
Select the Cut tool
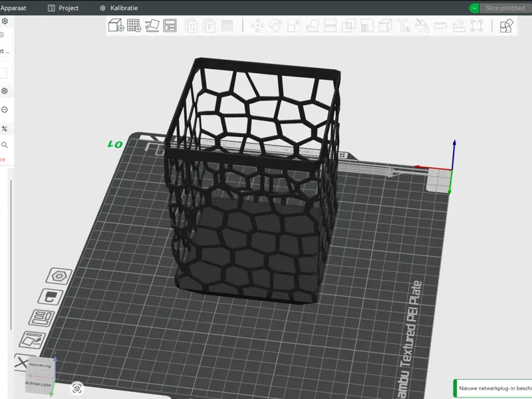point(330,26)
